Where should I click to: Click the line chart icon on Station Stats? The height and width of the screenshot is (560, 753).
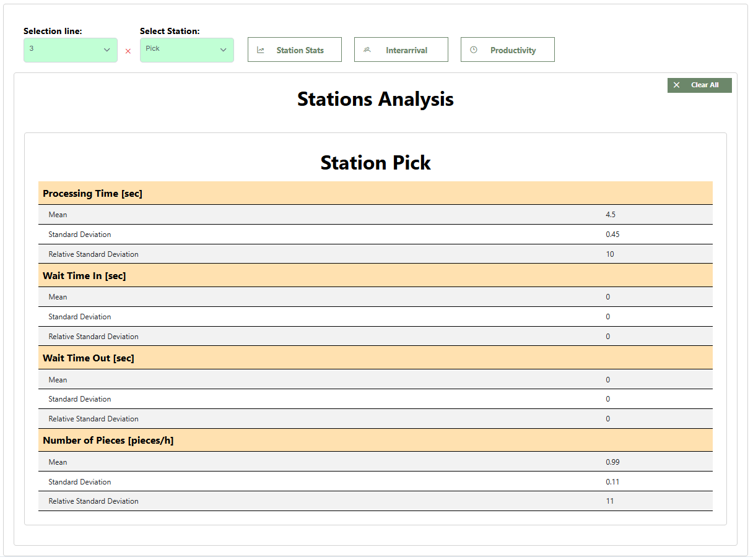point(260,49)
